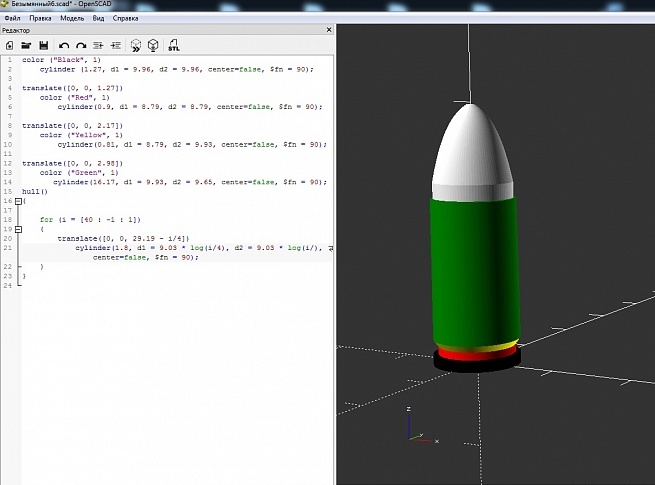This screenshot has height=485, width=655.
Task: Click the New file icon
Action: point(10,45)
